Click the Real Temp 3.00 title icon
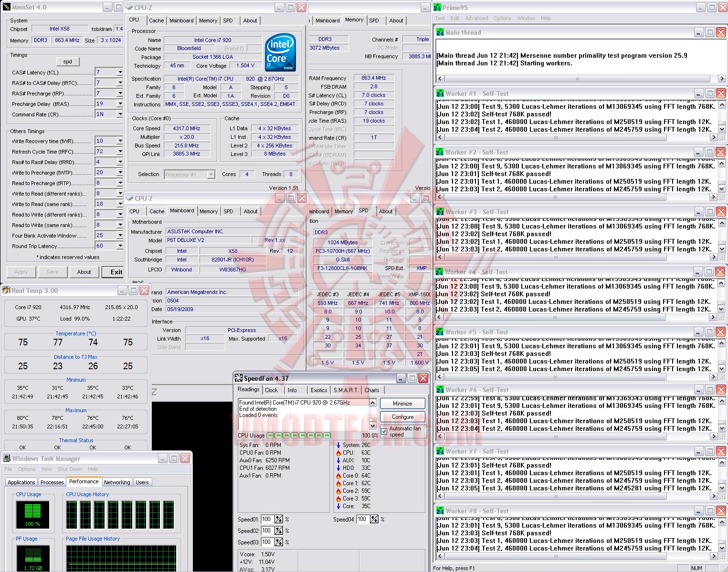Screen dimensions: 728x572 click(6, 291)
